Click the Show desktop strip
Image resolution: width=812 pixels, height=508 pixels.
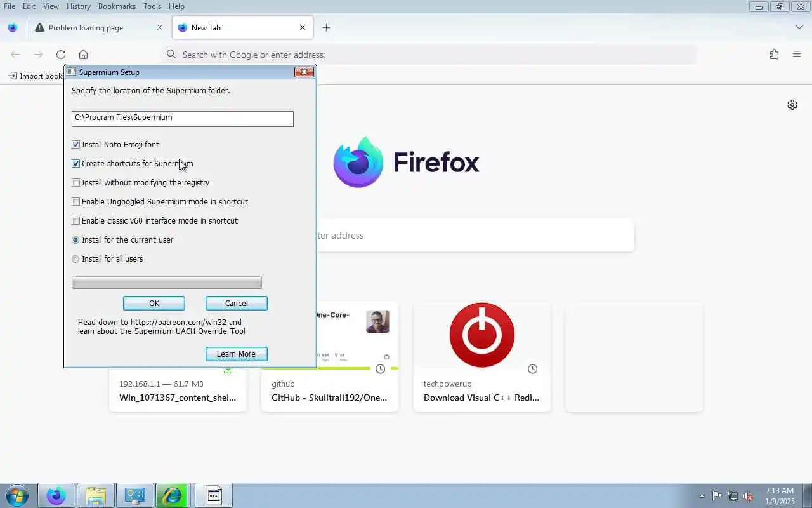coord(808,496)
